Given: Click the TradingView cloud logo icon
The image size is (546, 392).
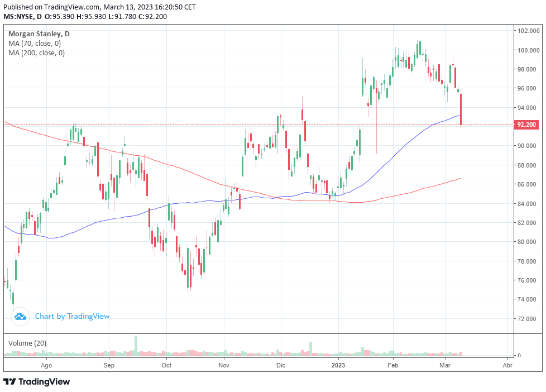Looking at the screenshot, I should coord(20,317).
